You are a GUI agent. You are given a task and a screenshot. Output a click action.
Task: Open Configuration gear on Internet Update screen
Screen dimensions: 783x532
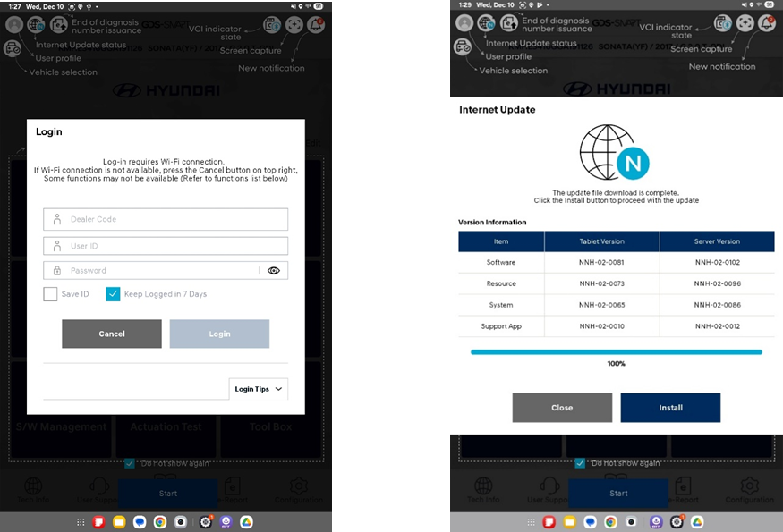(x=749, y=488)
